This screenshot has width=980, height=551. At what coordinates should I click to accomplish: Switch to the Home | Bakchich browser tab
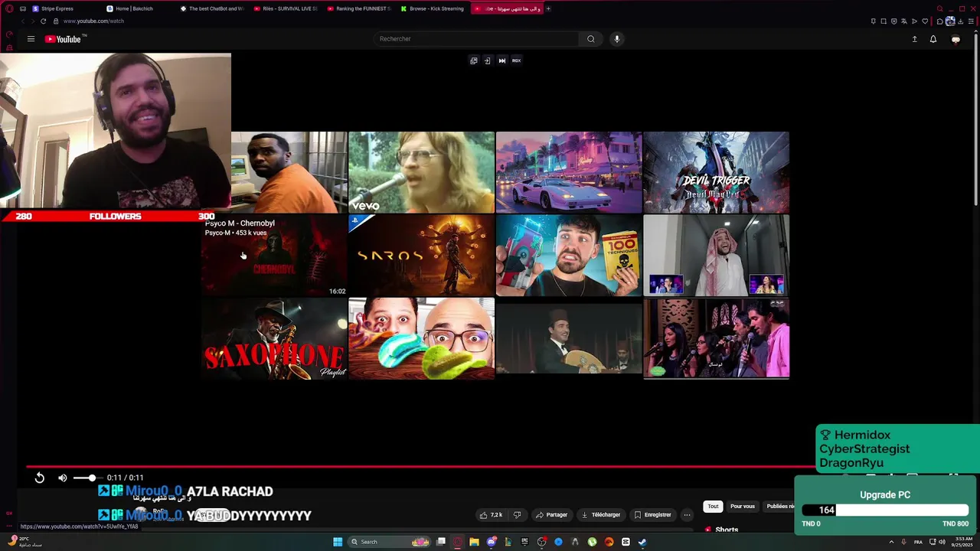tap(134, 8)
